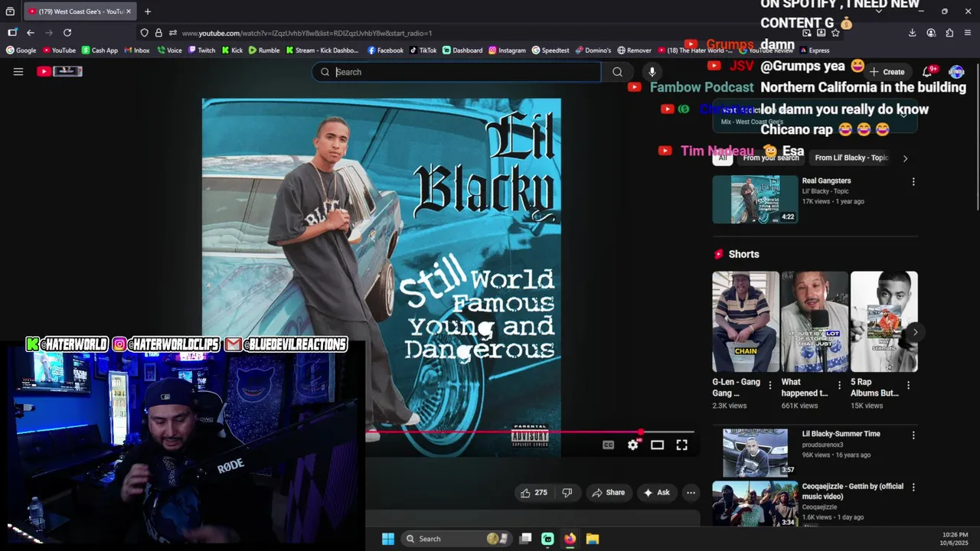Select the All filter chip
980x551 pixels.
click(x=722, y=158)
